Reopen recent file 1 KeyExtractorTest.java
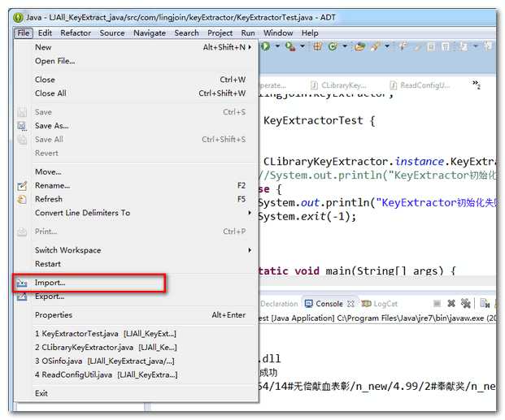505x420 pixels. [x=136, y=334]
